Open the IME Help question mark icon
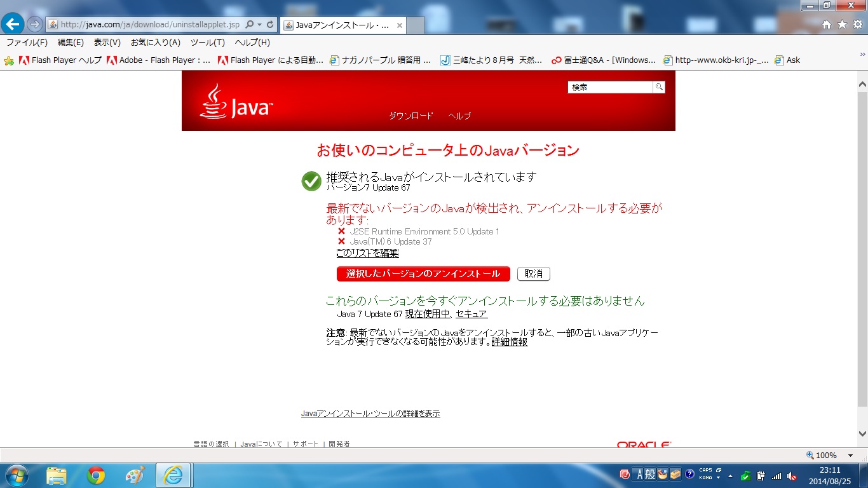 pos(689,474)
